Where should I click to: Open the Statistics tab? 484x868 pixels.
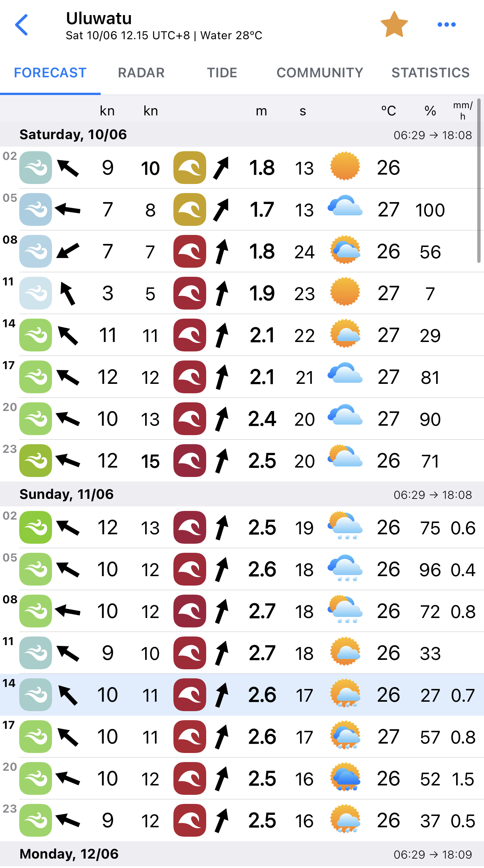(430, 73)
